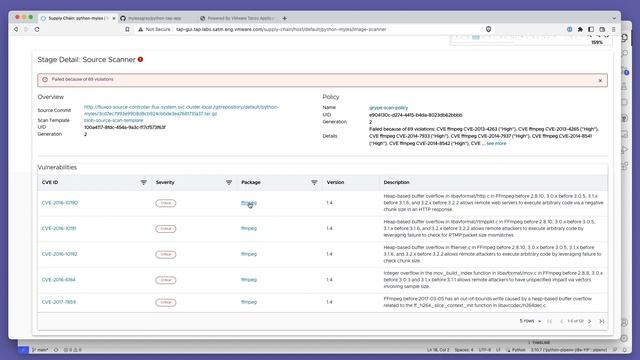Open CVE-2017-7859 link
This screenshot has height=360, width=640.
click(x=58, y=302)
